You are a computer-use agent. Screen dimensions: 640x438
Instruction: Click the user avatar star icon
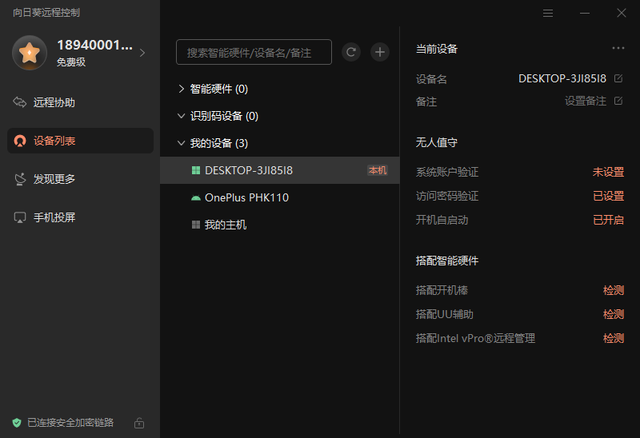coord(29,53)
